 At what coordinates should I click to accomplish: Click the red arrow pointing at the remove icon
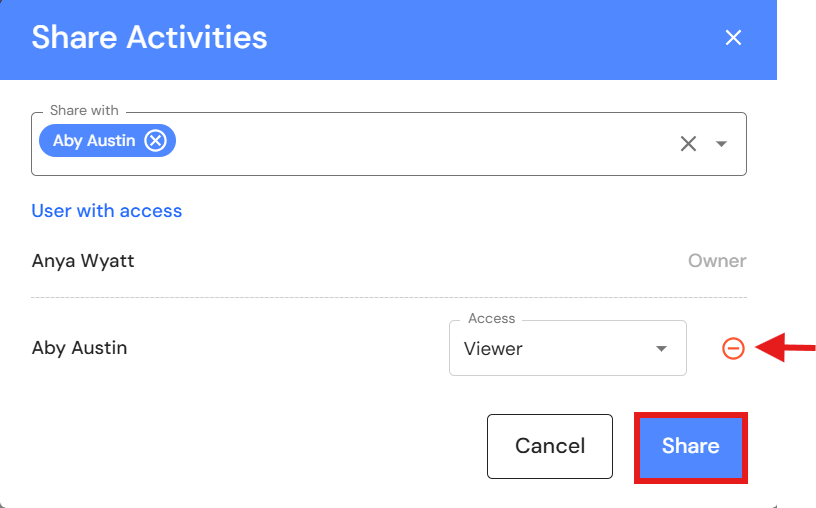787,348
